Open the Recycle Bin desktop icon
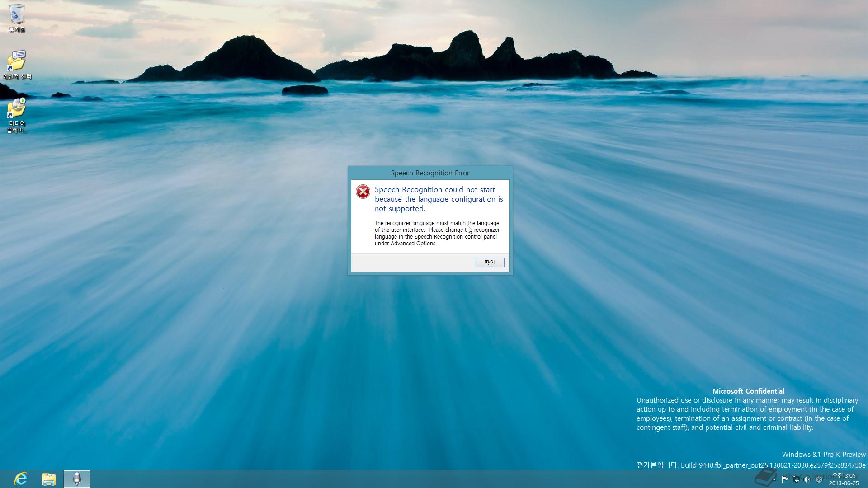Viewport: 868px width, 488px height. point(17,19)
